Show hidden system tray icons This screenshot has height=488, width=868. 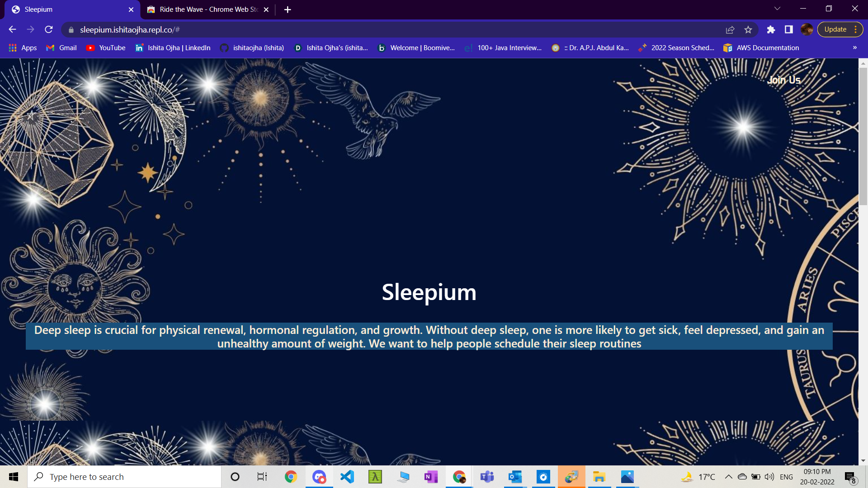click(728, 477)
